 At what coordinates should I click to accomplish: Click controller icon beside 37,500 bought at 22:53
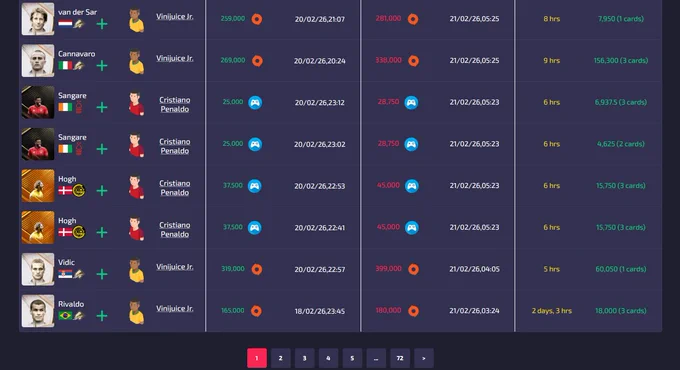[255, 186]
